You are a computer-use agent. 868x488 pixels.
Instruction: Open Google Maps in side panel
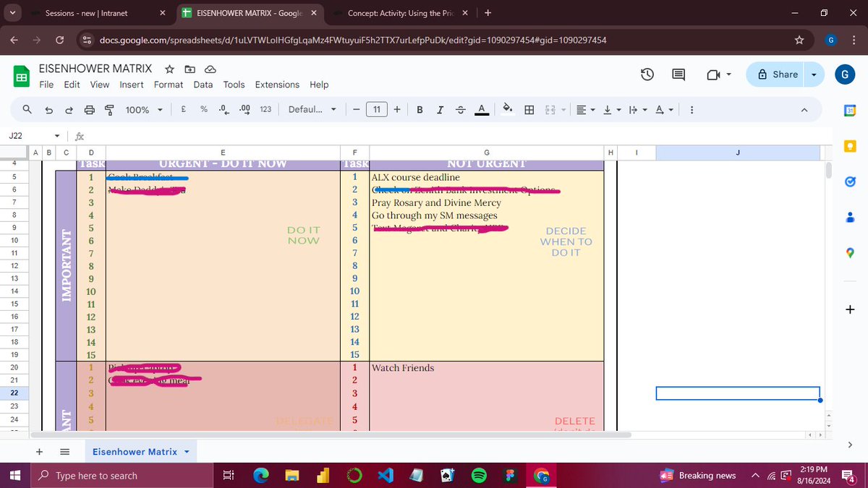click(x=850, y=252)
